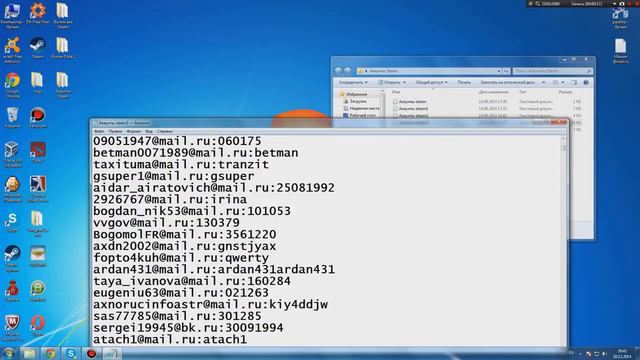Launch the Steam shortcut beside the avast icon
Image resolution: width=640 pixels, height=360 pixels.
(38, 48)
